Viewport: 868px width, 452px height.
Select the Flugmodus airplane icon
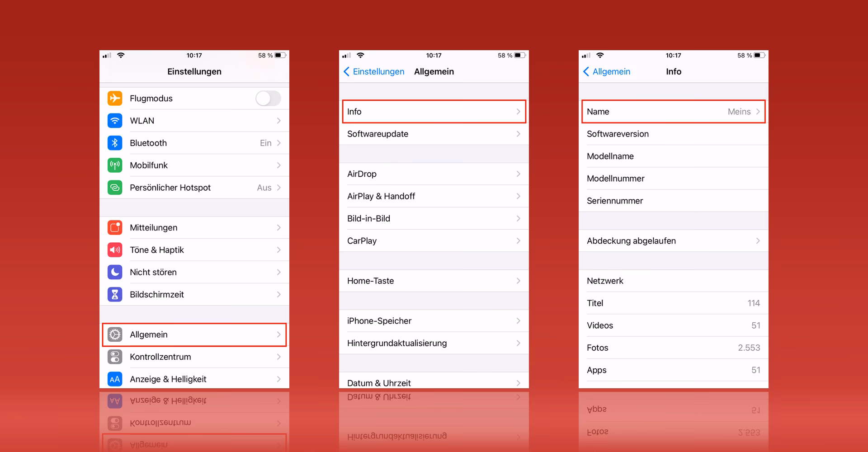pos(115,98)
